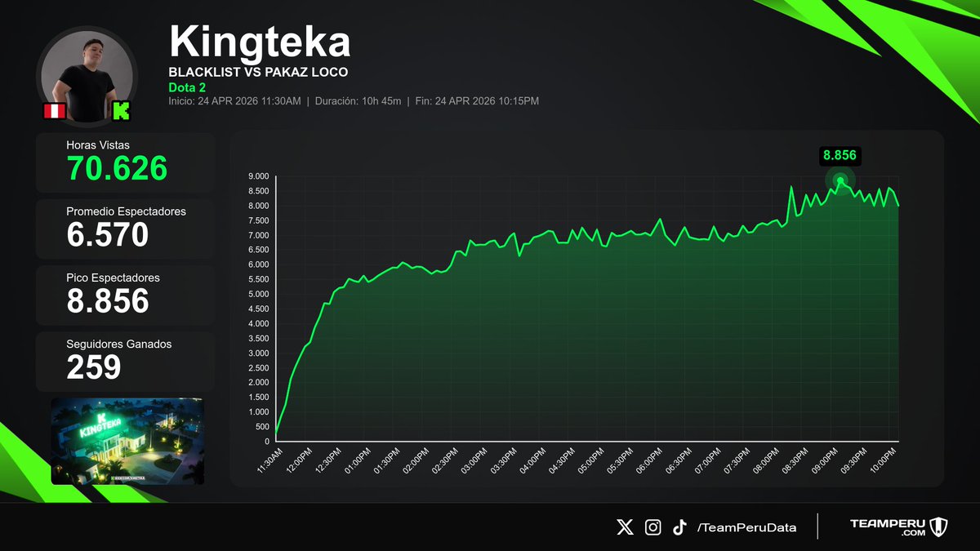
Task: Click the 5.000 y-axis label
Action: click(258, 295)
